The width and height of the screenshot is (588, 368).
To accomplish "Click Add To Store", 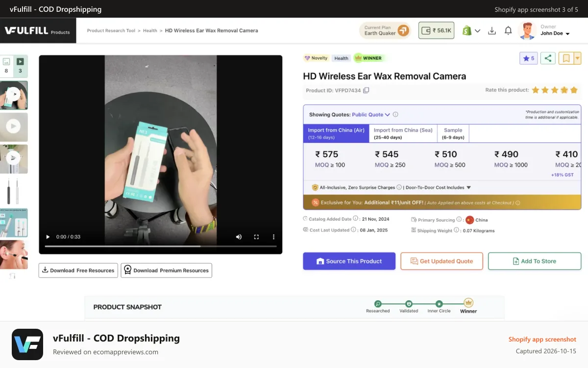I will point(535,261).
